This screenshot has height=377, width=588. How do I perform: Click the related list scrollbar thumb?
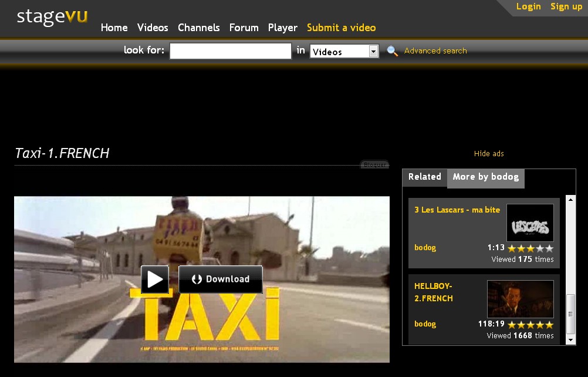click(x=570, y=314)
